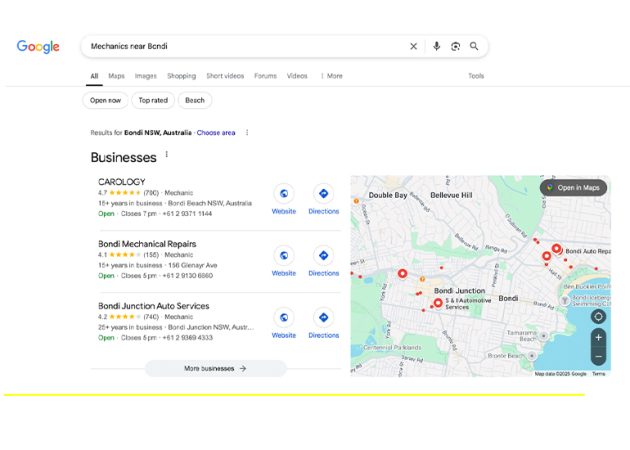Submit search with the magnifier icon

tap(474, 46)
